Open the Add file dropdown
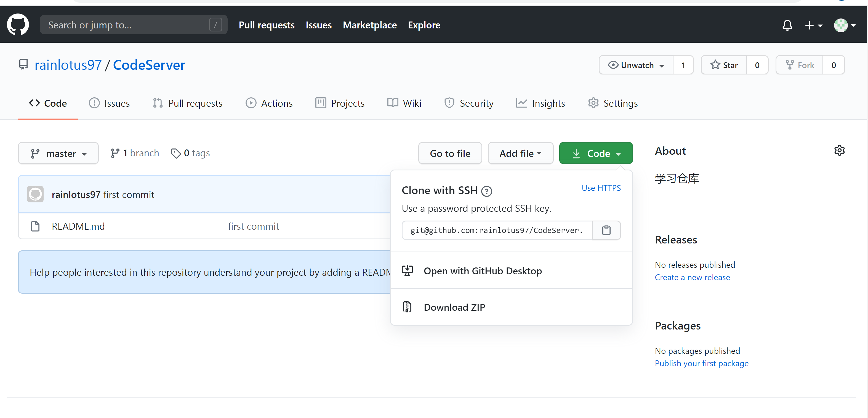This screenshot has width=868, height=418. tap(520, 153)
